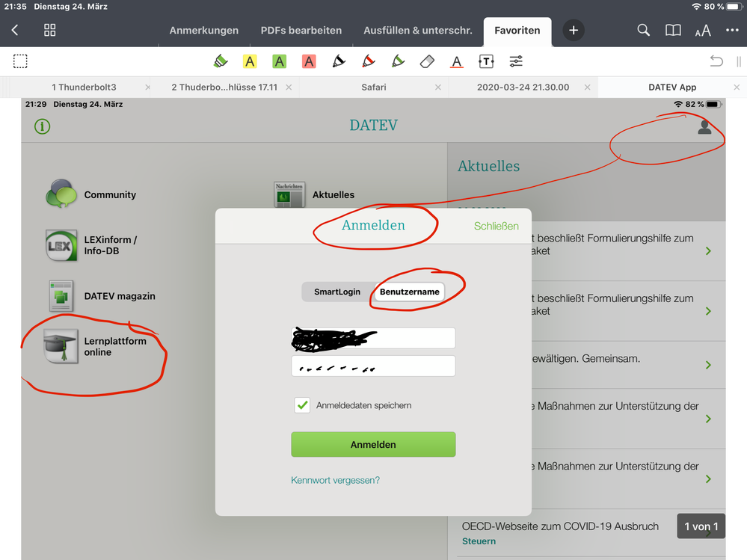Expand the 'ewältigen. Gemeinsam.' news chevron
Viewport: 747px width, 560px height.
pos(708,365)
